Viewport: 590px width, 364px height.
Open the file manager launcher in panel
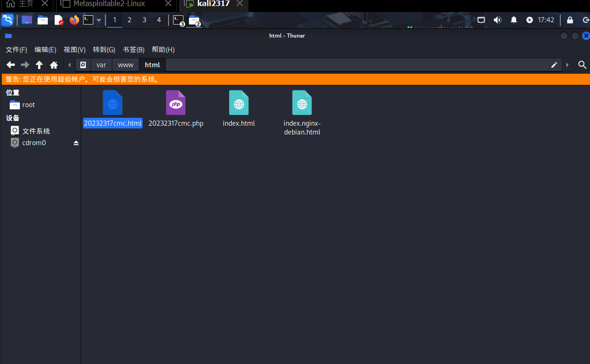point(43,20)
